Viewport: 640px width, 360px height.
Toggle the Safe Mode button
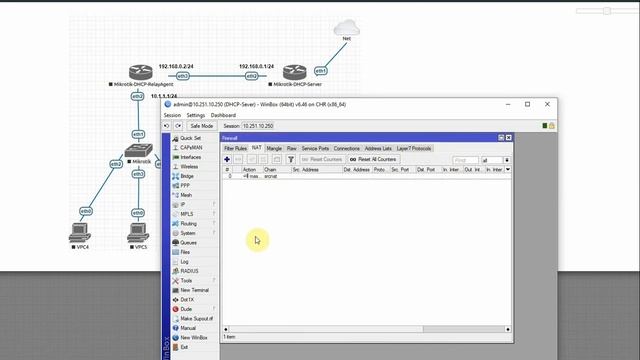(202, 126)
